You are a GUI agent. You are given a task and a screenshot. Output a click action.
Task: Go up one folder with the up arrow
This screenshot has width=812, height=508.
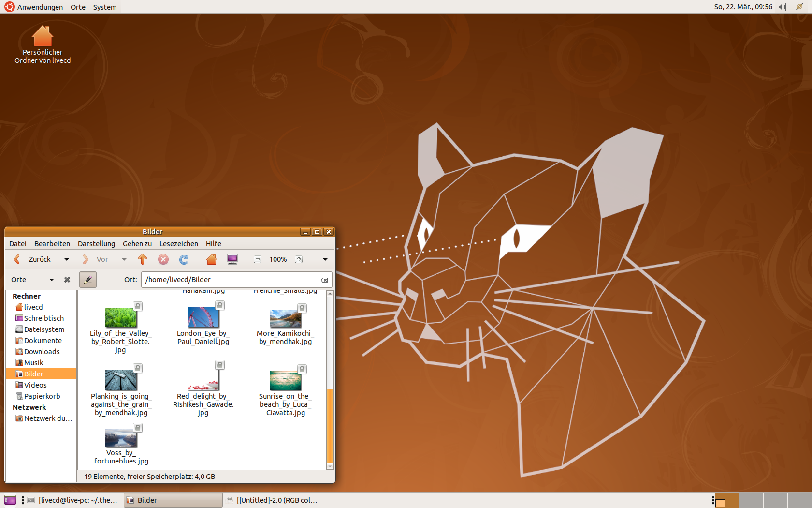pyautogui.click(x=143, y=259)
